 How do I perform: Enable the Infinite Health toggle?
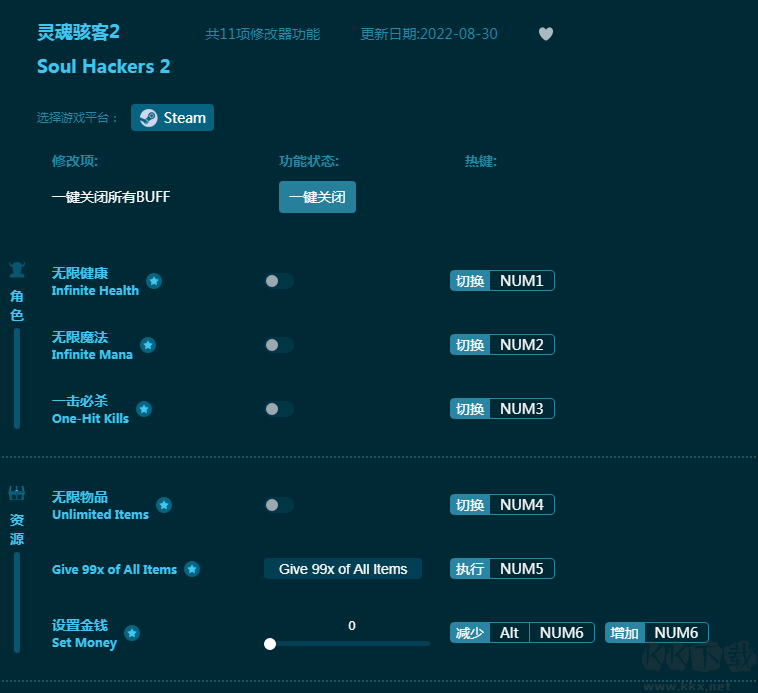tap(279, 281)
